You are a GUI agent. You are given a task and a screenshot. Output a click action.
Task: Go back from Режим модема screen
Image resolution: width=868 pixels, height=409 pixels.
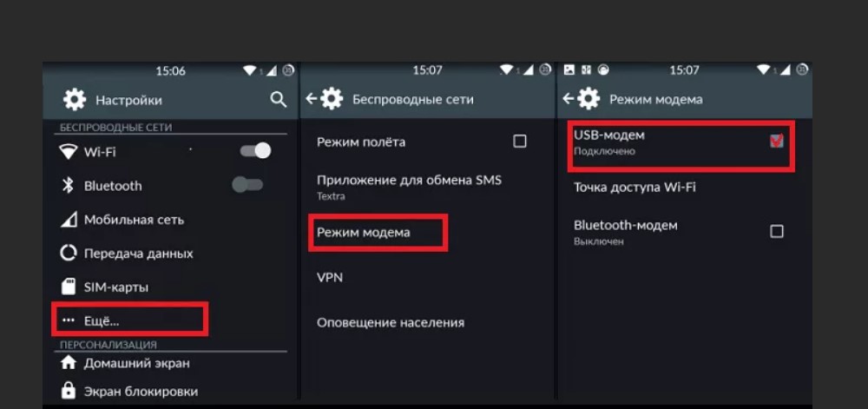click(x=569, y=99)
